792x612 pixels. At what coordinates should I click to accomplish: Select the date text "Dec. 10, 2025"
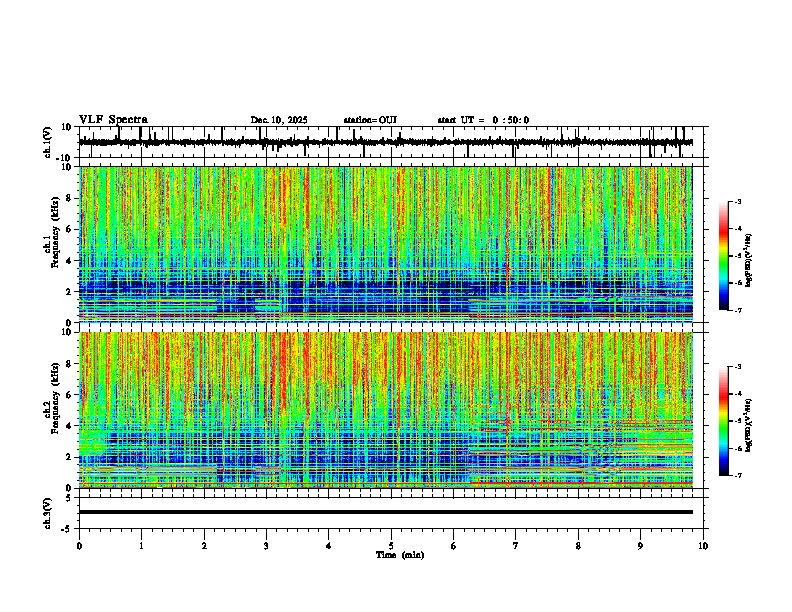(x=279, y=120)
